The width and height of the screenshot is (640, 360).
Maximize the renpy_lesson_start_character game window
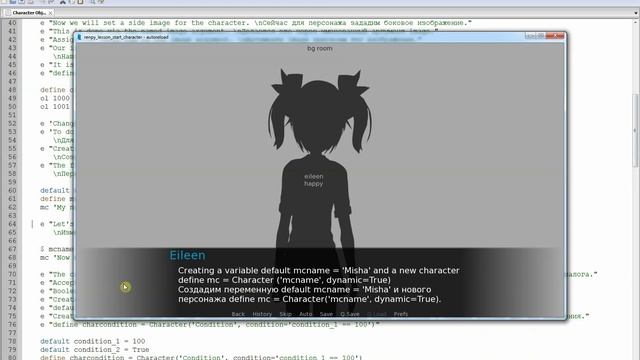point(540,36)
